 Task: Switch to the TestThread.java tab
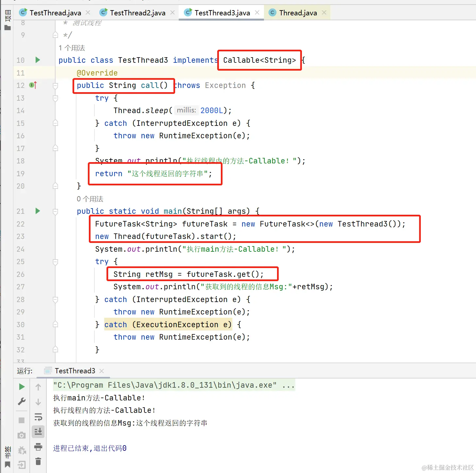[x=55, y=13]
